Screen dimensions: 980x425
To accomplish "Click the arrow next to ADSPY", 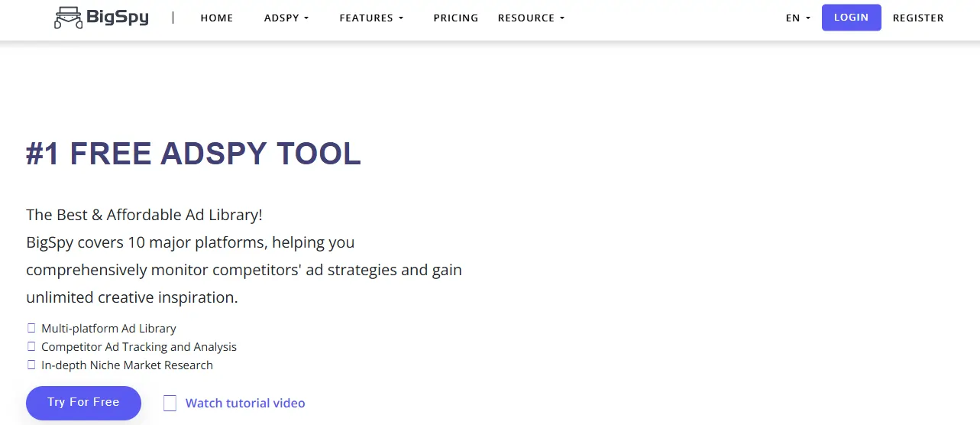I will [x=306, y=18].
